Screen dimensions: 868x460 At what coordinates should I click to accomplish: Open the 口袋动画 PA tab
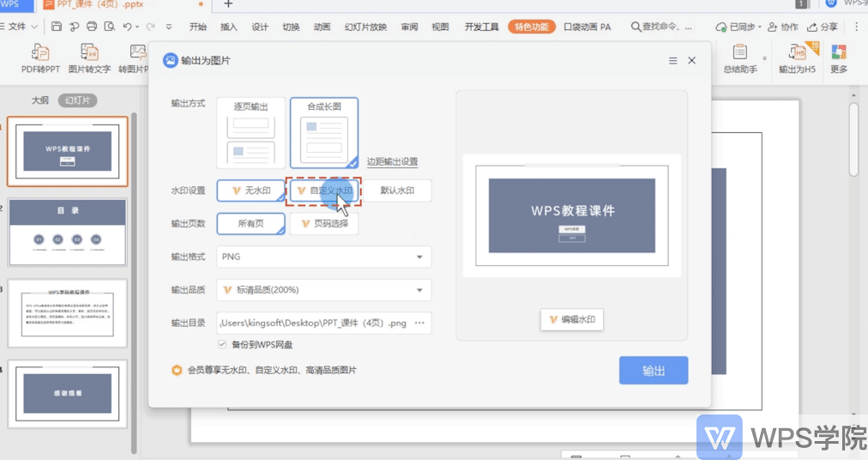pyautogui.click(x=587, y=27)
